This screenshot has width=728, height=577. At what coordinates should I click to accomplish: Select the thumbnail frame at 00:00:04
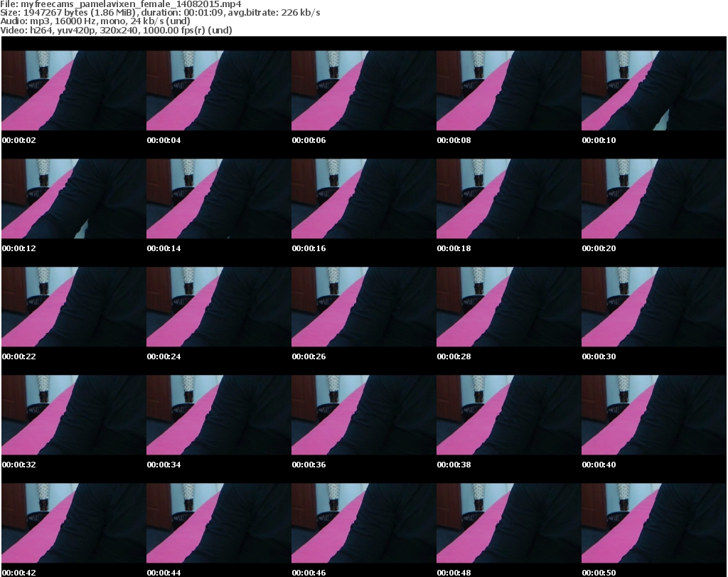(x=218, y=90)
